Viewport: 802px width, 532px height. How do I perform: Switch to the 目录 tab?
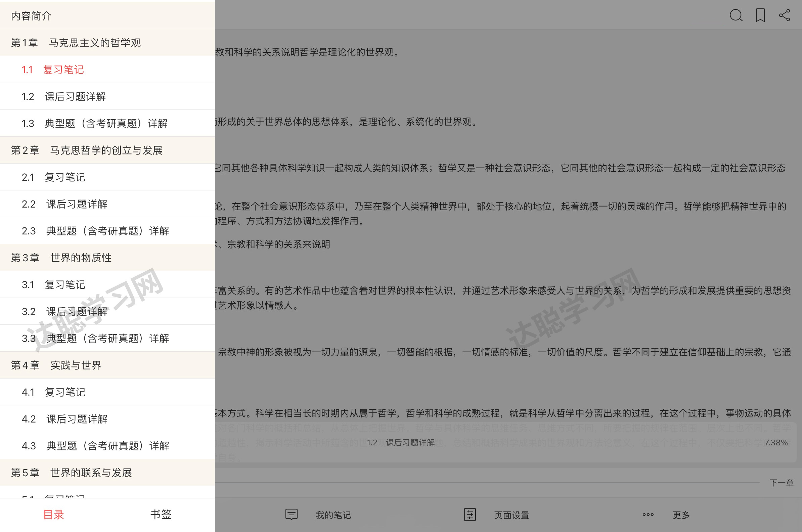[54, 514]
